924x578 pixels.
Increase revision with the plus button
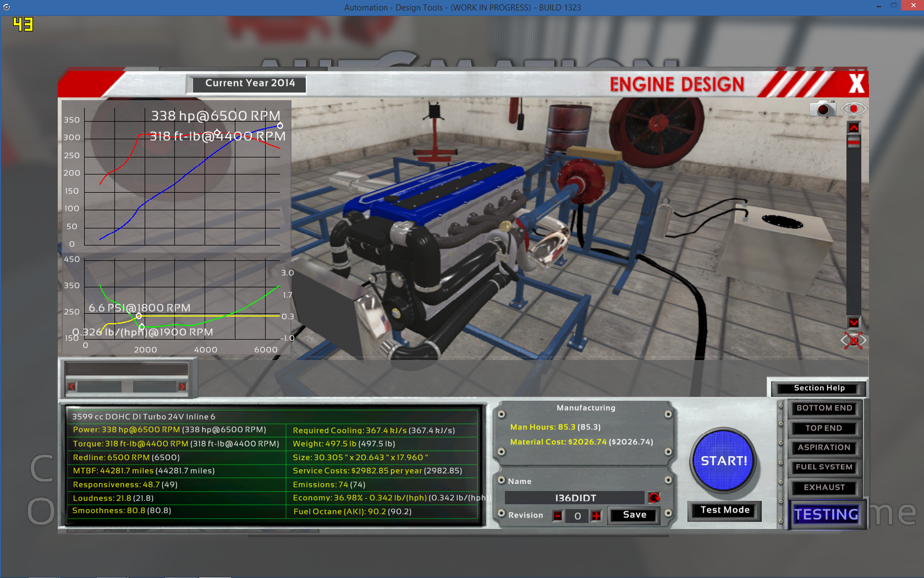[x=596, y=516]
